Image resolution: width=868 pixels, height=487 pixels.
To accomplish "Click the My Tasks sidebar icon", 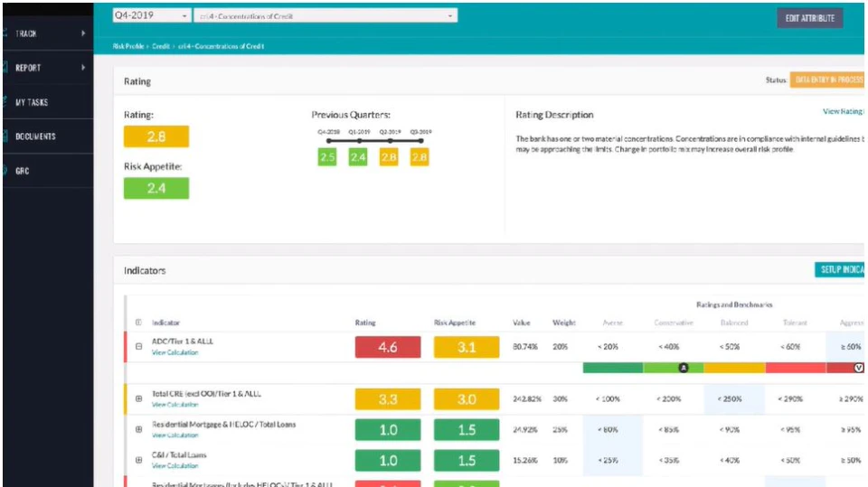I will point(5,102).
